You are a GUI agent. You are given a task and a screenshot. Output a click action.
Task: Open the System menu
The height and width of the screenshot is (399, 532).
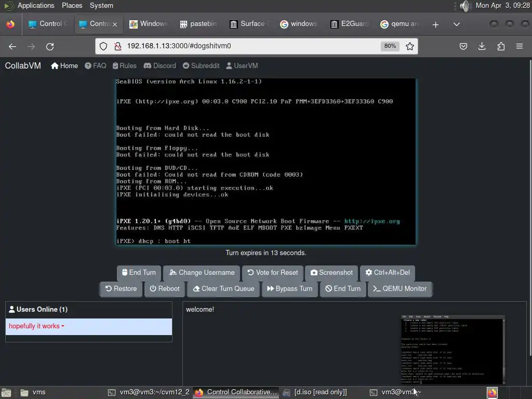point(101,5)
